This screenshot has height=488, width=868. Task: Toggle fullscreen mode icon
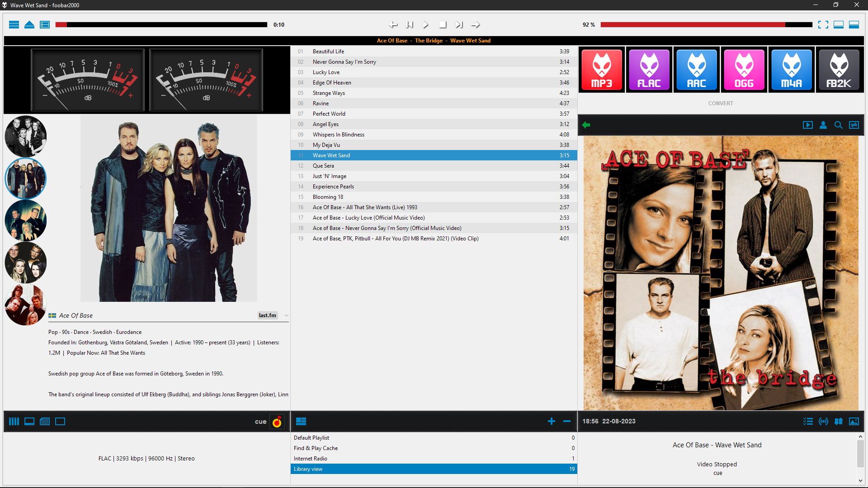point(823,25)
